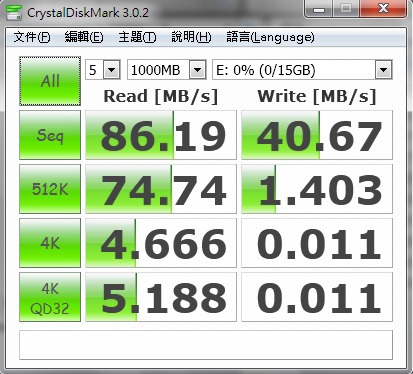The width and height of the screenshot is (413, 374).
Task: Open the 文件(F) menu
Action: 32,37
